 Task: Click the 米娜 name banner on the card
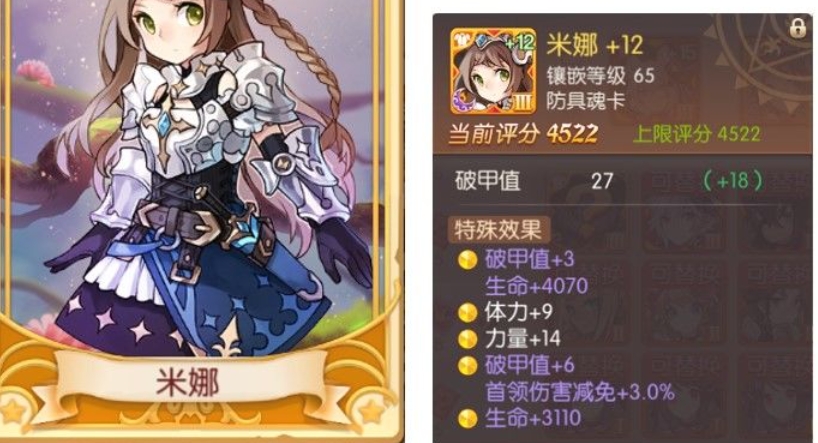pyautogui.click(x=188, y=382)
